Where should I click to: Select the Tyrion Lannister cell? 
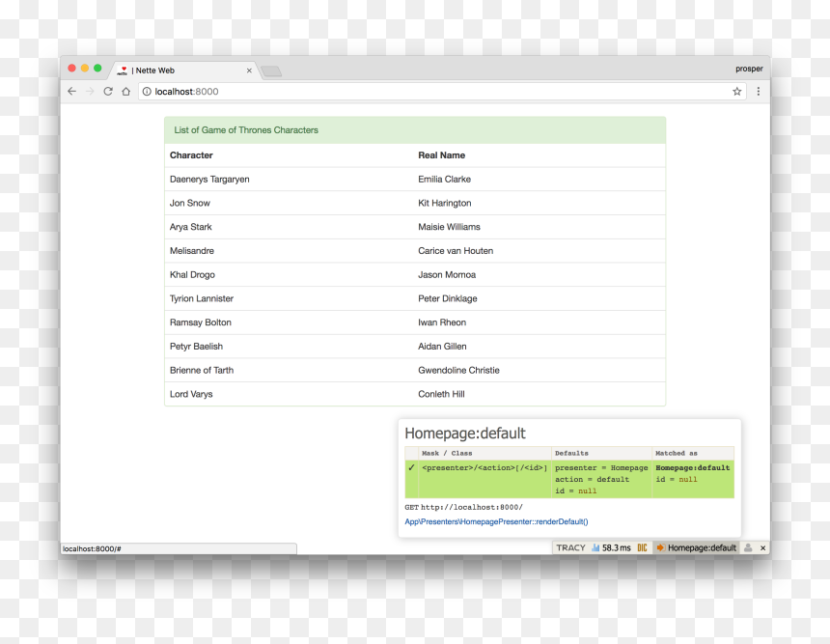click(x=289, y=298)
